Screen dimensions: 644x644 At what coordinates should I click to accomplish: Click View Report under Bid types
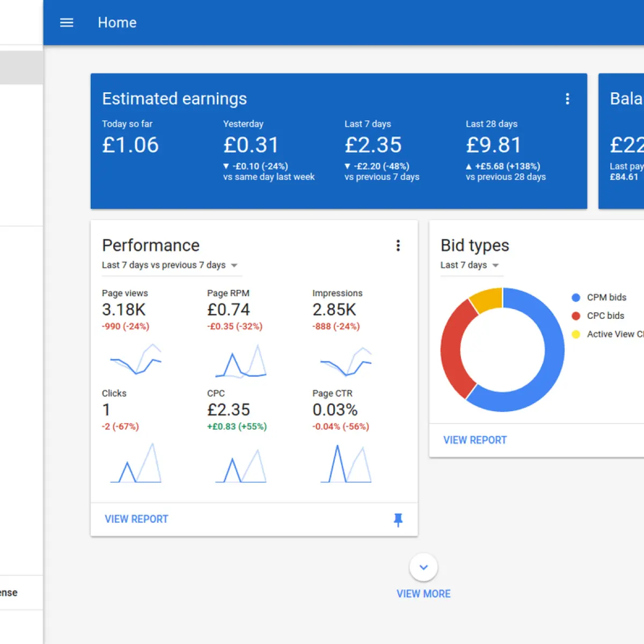pyautogui.click(x=475, y=440)
